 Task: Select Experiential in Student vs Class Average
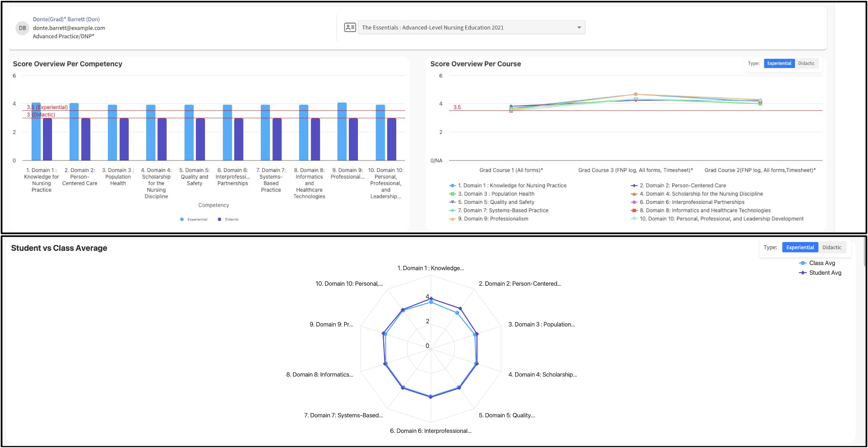pos(800,248)
